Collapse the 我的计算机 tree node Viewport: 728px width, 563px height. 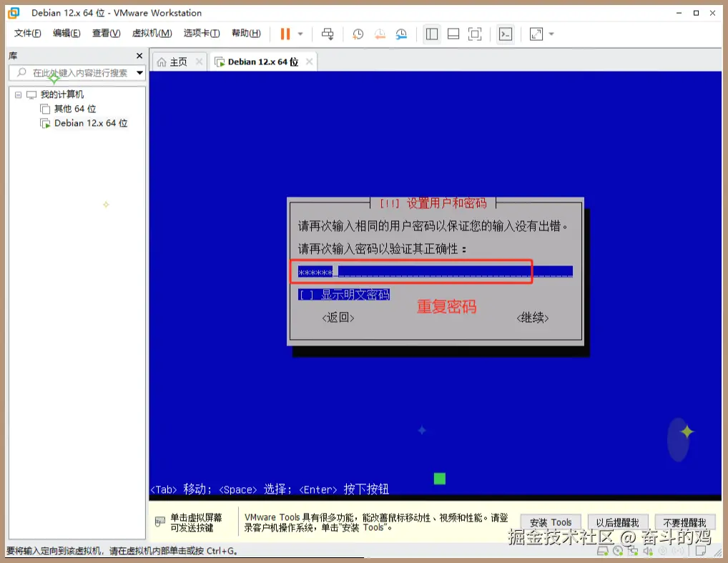click(18, 94)
